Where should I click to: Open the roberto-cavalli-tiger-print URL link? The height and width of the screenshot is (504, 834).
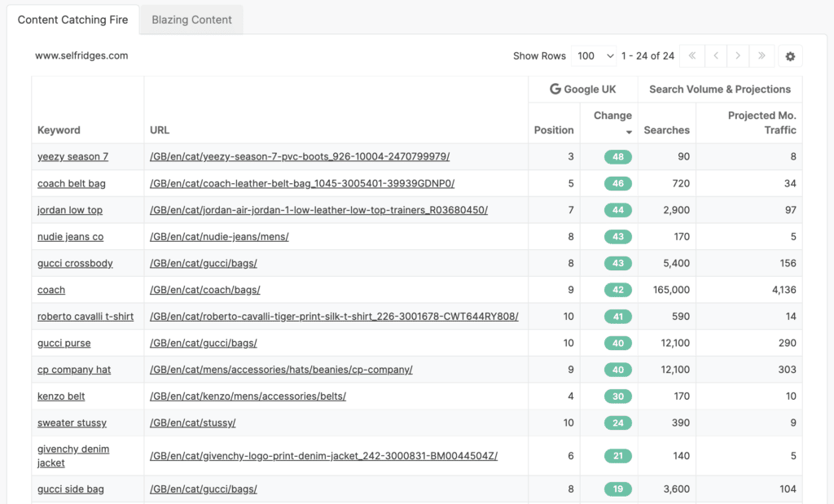coord(334,317)
